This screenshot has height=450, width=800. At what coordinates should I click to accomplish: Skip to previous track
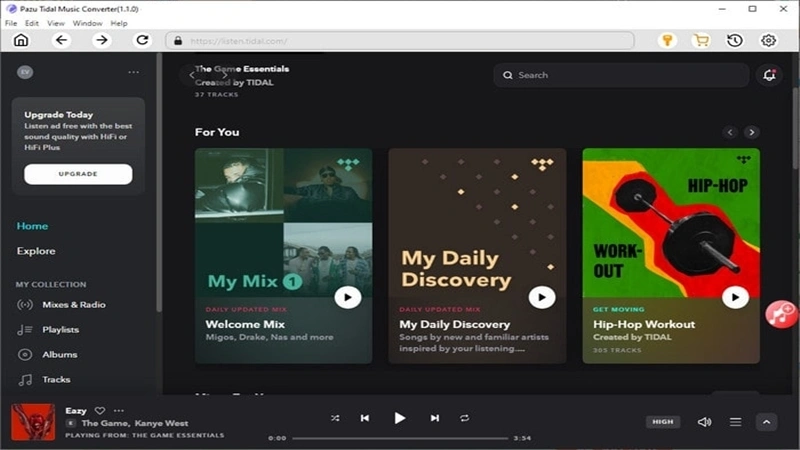pyautogui.click(x=365, y=418)
